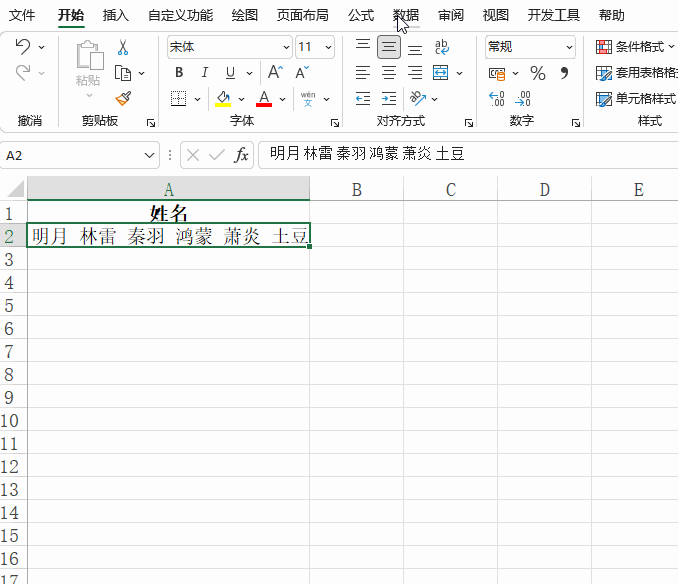
Task: Increase indent
Action: [x=389, y=99]
